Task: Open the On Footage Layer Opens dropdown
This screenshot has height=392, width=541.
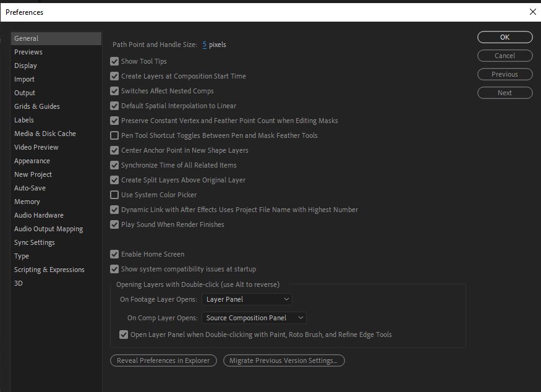Action: (246, 299)
